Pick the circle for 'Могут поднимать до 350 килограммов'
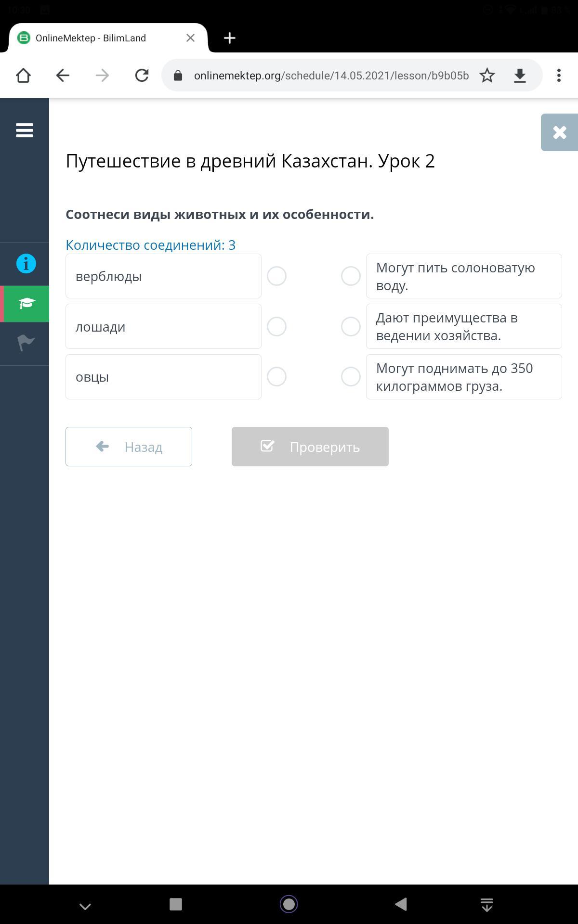This screenshot has width=578, height=924. [351, 377]
